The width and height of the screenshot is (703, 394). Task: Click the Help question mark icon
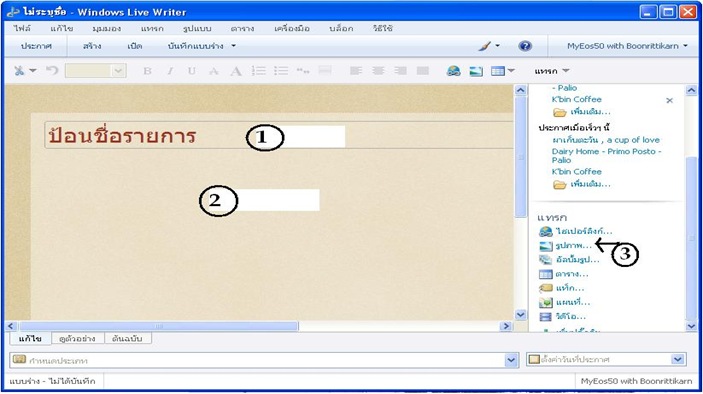point(525,46)
